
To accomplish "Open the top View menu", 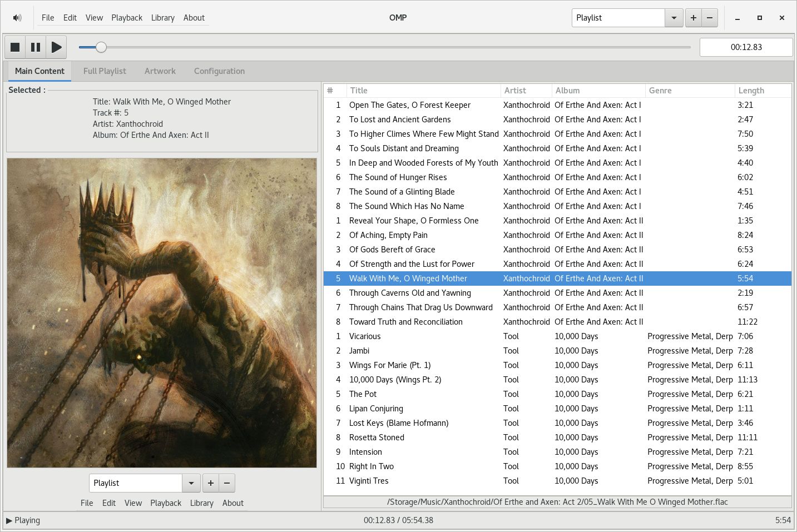I will [x=94, y=18].
